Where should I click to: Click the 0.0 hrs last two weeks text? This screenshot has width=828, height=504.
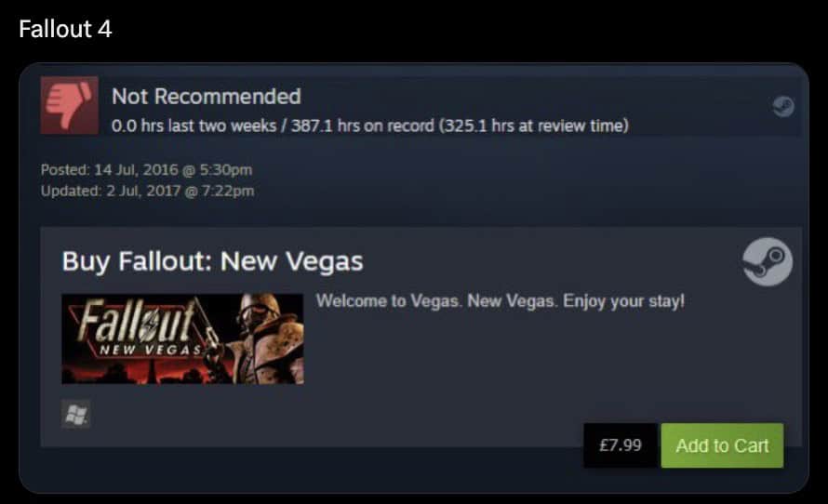pyautogui.click(x=194, y=126)
